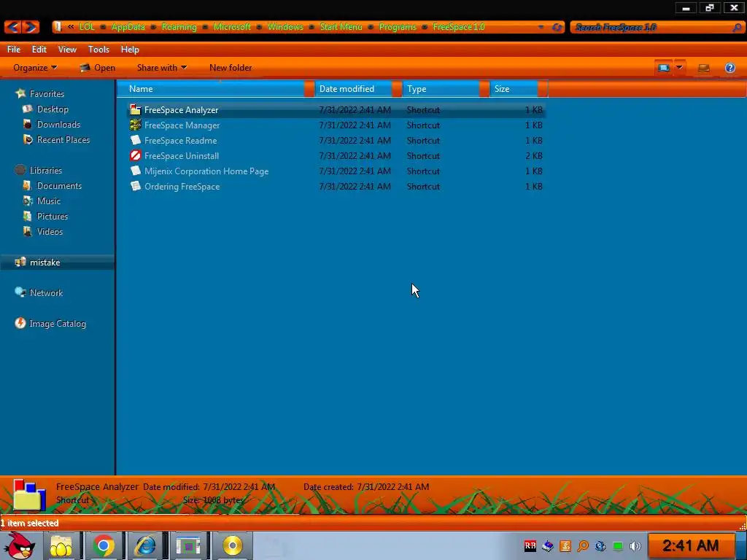Image resolution: width=747 pixels, height=560 pixels.
Task: Navigate to LOL in breadcrumb
Action: click(87, 27)
